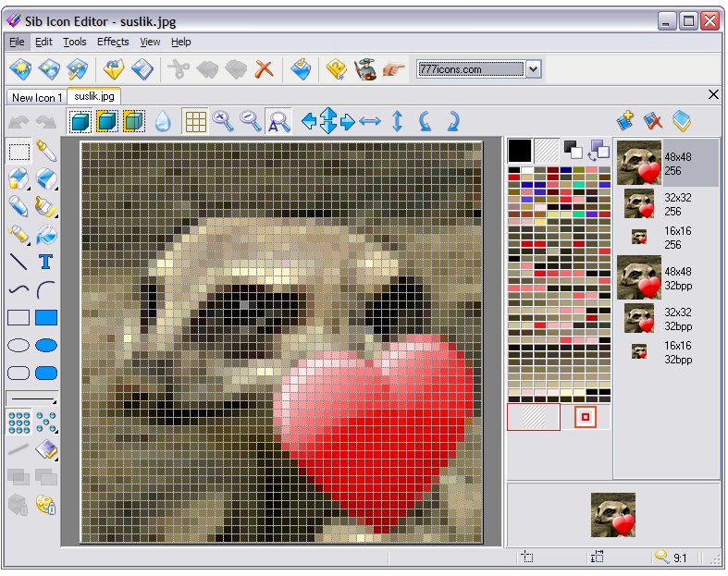Click the transparent background color swatch

547,151
